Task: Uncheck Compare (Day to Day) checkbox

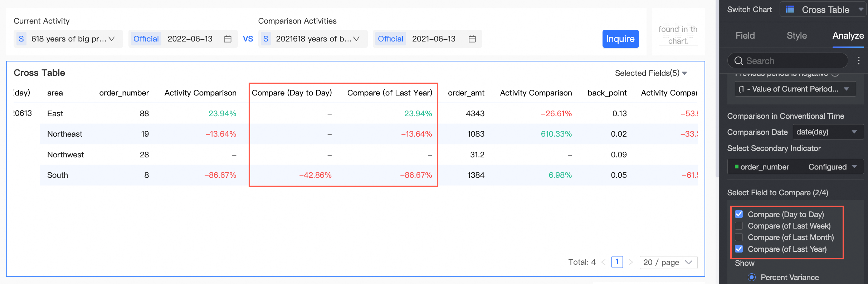Action: pyautogui.click(x=739, y=214)
